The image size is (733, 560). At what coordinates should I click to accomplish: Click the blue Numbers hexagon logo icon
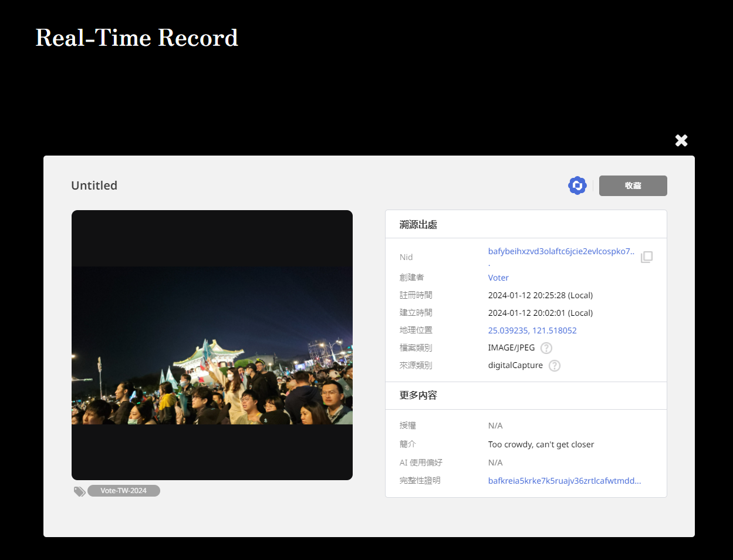[577, 185]
